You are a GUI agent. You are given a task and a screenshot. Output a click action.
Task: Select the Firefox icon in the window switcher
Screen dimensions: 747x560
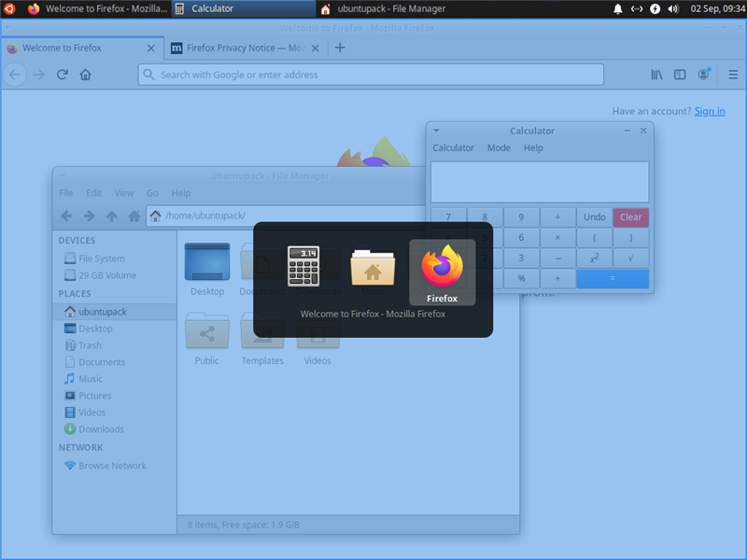442,273
